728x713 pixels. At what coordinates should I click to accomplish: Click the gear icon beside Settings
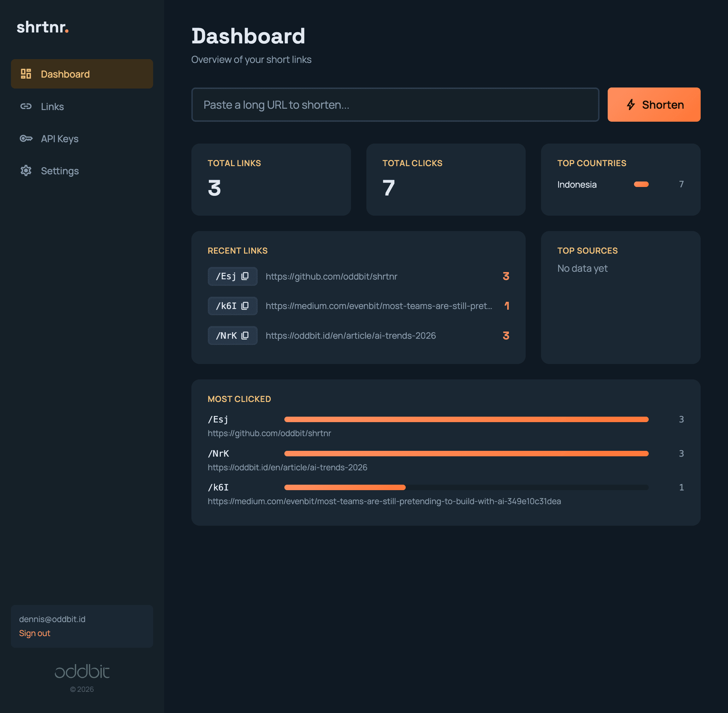26,171
